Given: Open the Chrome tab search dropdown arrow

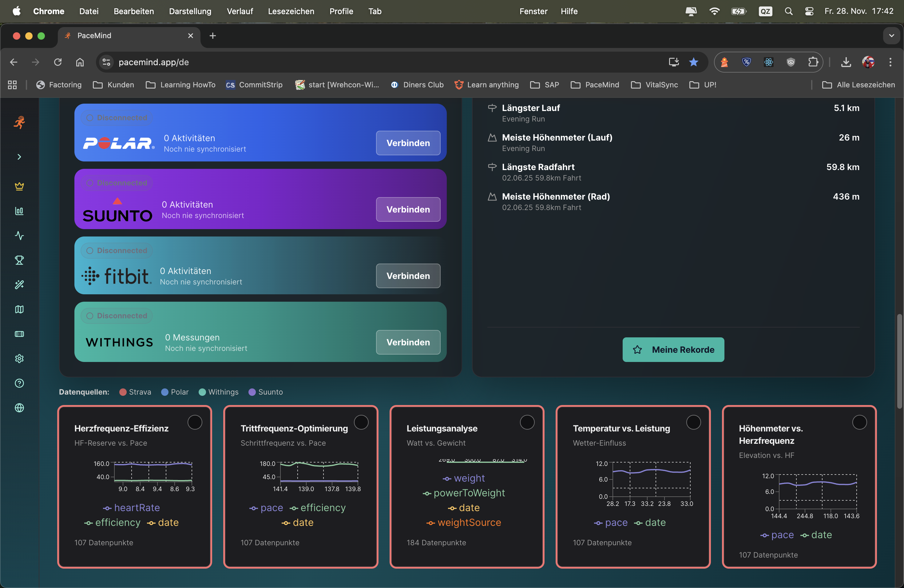Looking at the screenshot, I should coord(891,36).
